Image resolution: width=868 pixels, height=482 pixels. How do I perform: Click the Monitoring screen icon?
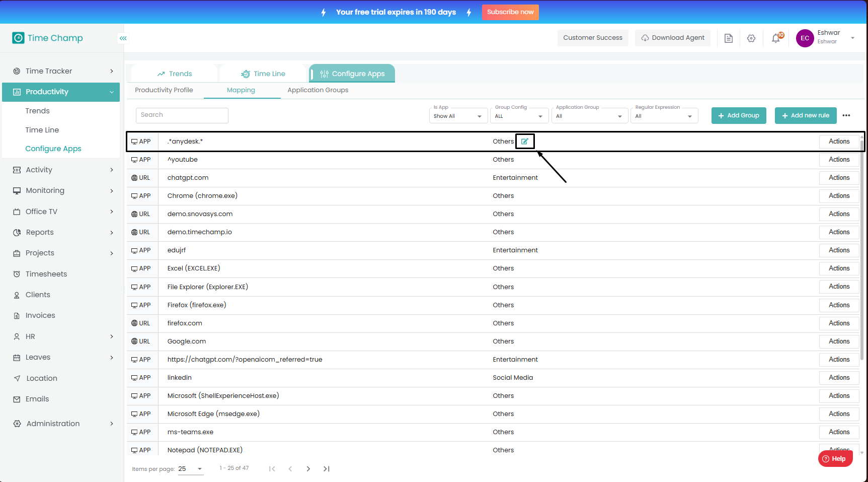tap(17, 191)
